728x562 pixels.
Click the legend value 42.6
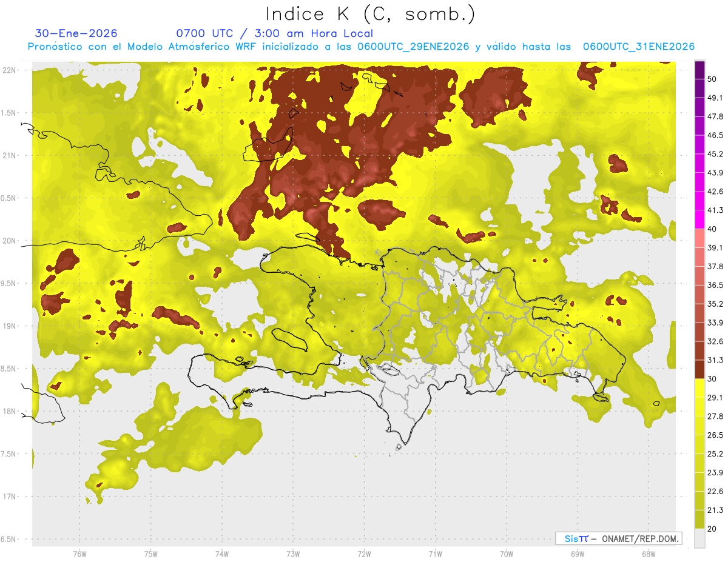tap(715, 192)
